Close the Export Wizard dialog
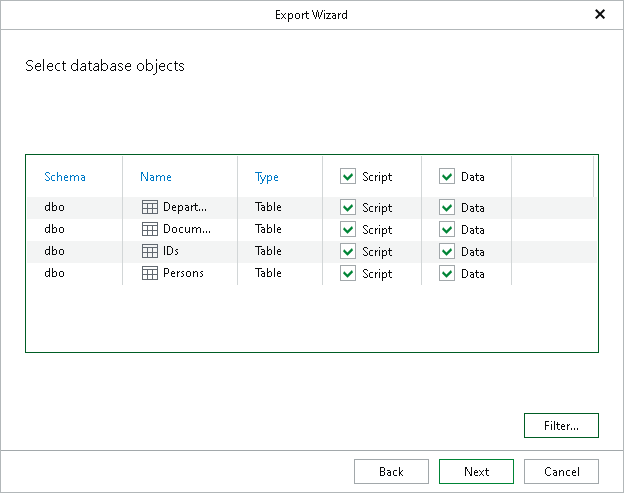The width and height of the screenshot is (624, 493). (600, 15)
